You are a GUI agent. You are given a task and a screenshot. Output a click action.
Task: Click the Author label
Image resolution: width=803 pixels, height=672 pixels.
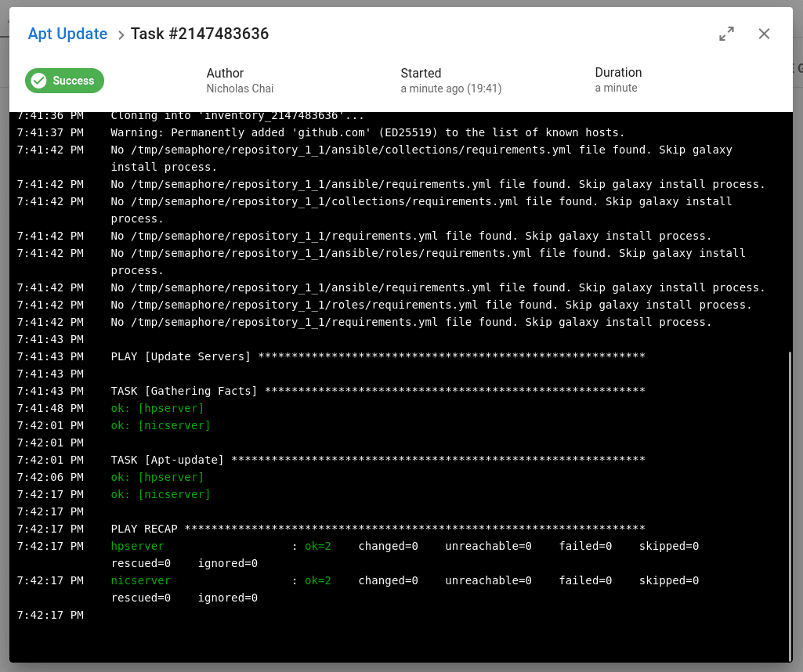click(225, 73)
